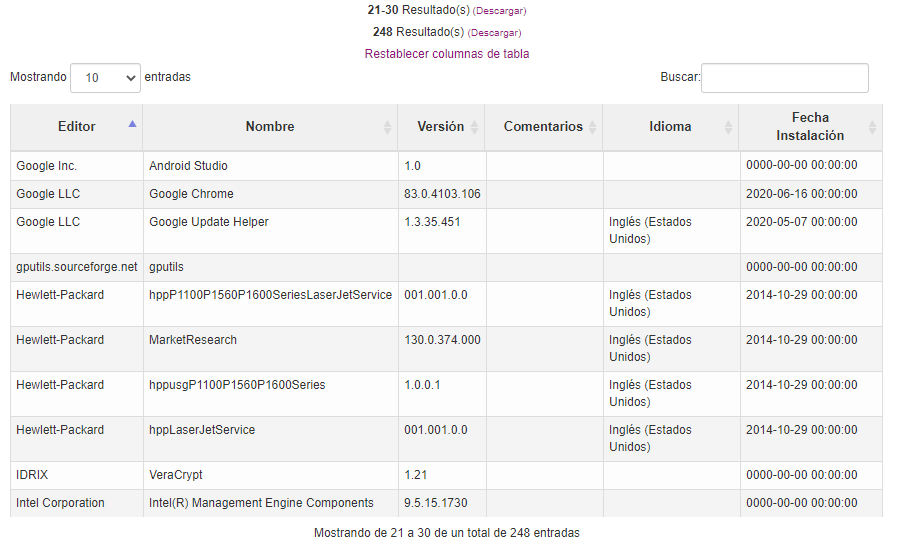Focus the Buscar search field
897x541 pixels.
[x=785, y=78]
